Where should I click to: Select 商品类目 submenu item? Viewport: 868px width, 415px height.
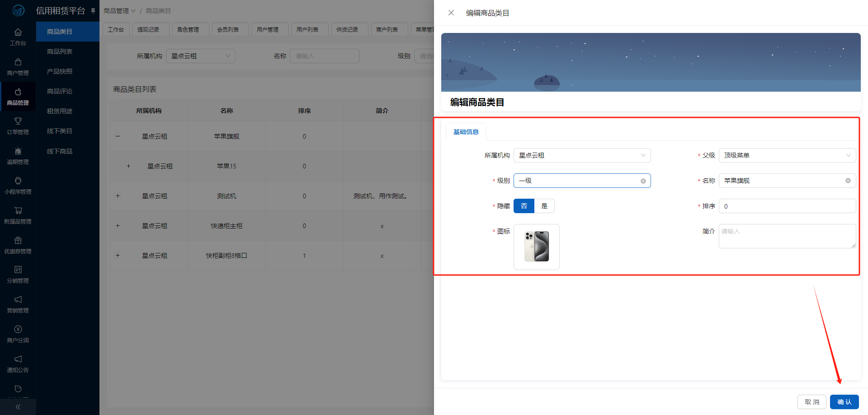click(68, 32)
